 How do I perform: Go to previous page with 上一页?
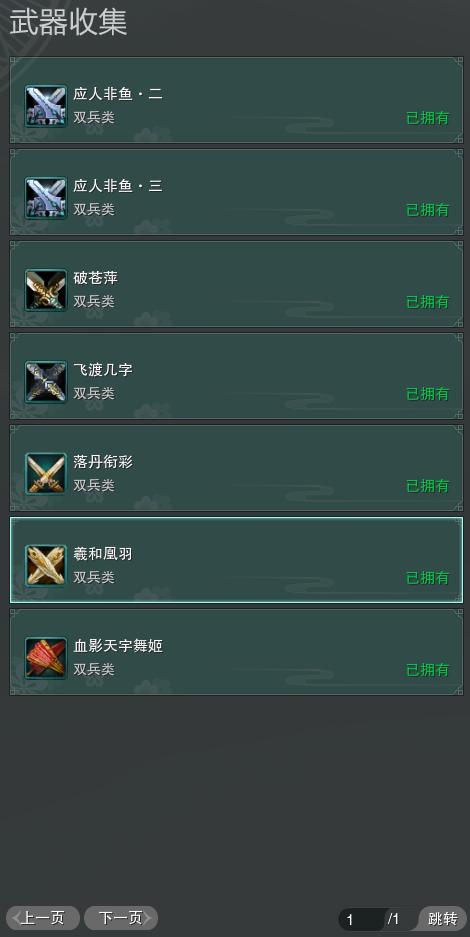click(x=42, y=918)
